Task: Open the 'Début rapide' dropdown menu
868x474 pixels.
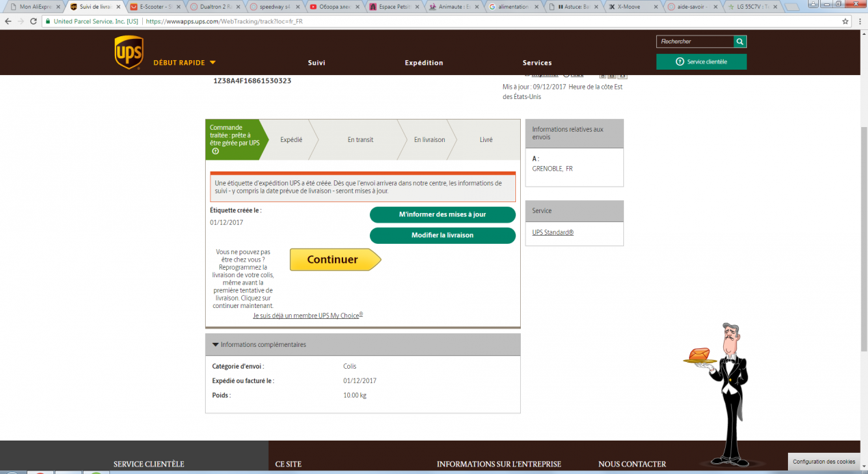Action: click(x=185, y=62)
